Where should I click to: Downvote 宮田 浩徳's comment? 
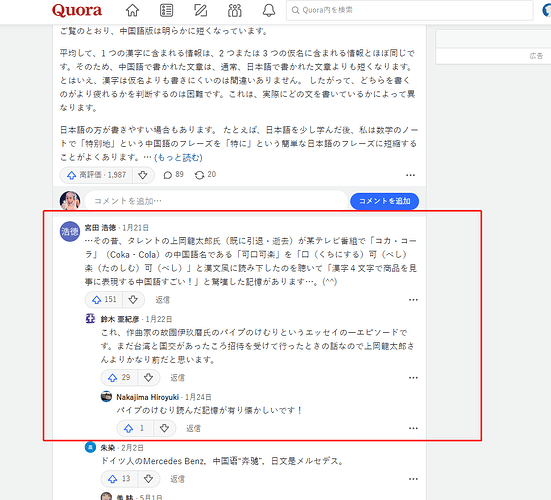[x=133, y=300]
